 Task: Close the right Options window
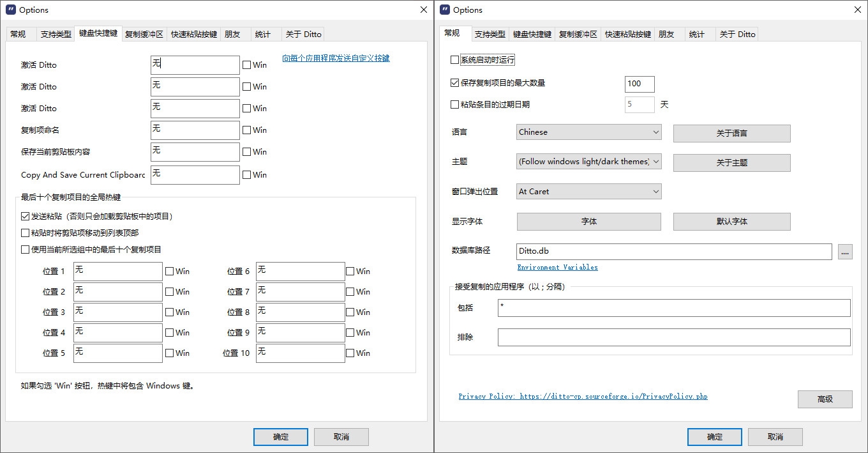coord(858,10)
